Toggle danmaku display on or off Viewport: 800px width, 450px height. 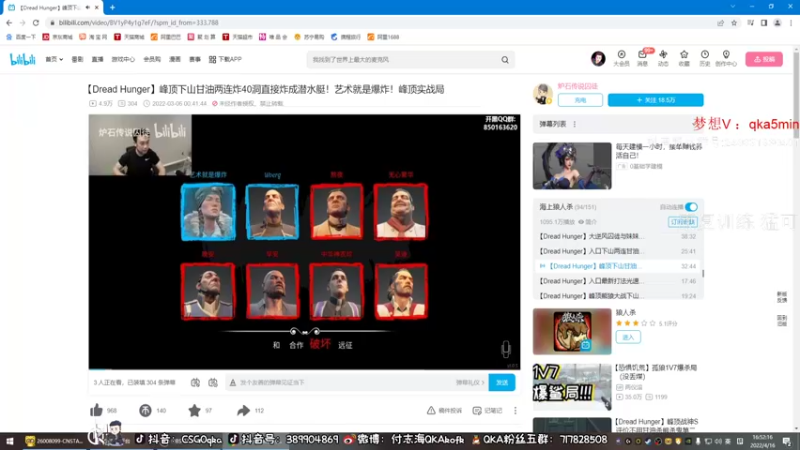(195, 383)
